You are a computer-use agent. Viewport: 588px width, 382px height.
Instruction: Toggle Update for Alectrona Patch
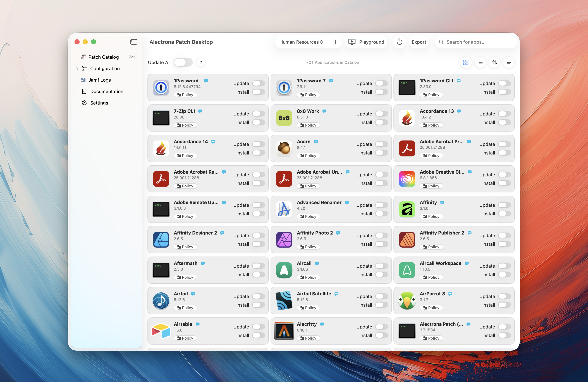(504, 327)
